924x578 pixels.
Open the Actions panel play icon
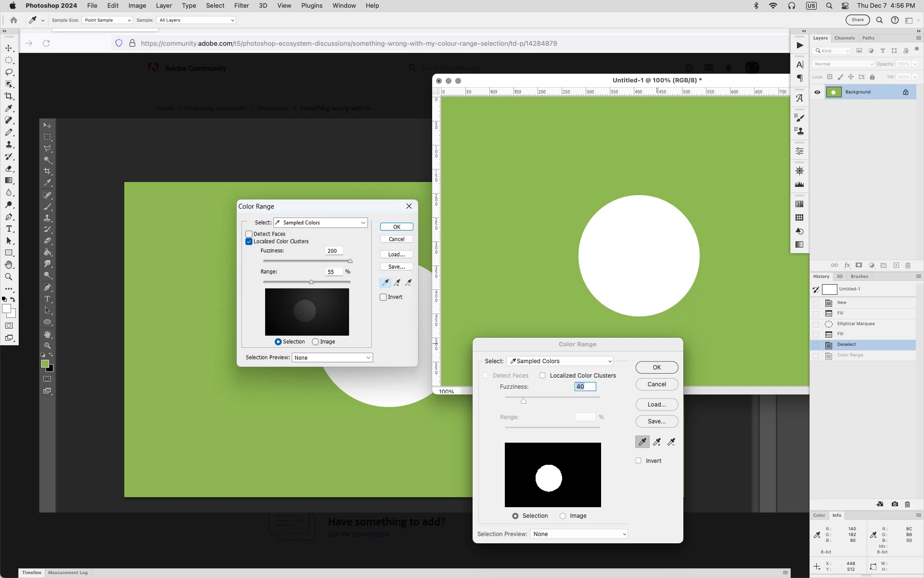[799, 45]
